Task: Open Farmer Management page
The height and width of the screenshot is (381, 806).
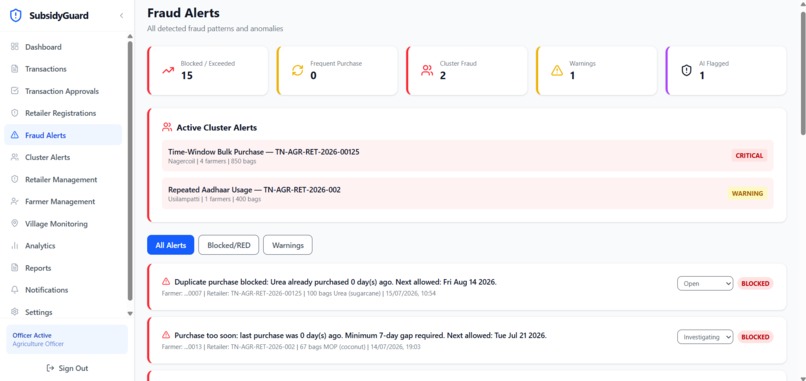Action: 63,202
